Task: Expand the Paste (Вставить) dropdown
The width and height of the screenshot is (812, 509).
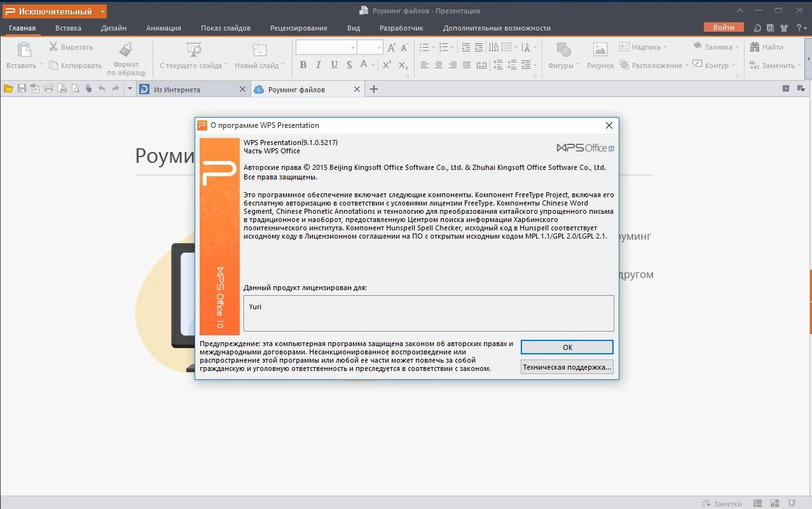Action: click(x=40, y=66)
